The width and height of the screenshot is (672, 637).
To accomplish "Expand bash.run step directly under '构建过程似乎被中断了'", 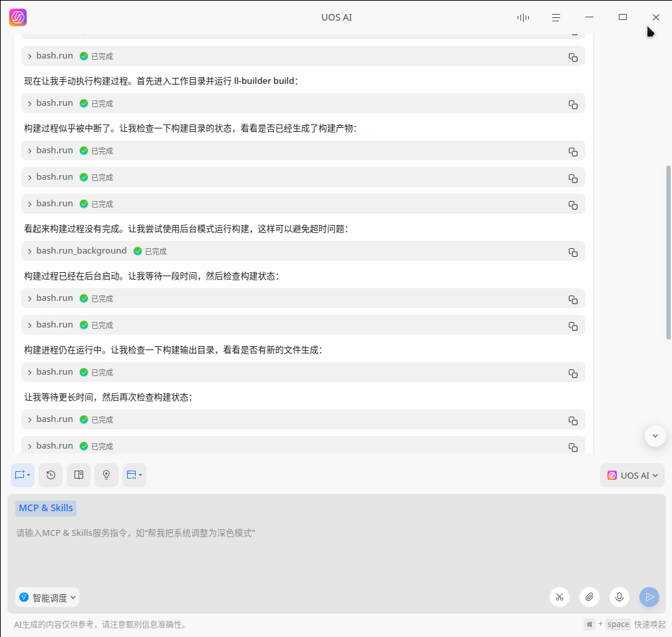I will [29, 151].
